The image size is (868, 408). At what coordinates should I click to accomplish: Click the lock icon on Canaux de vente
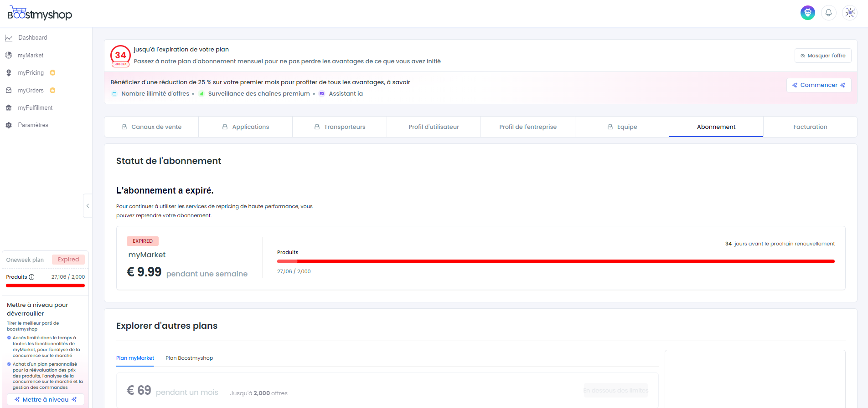click(x=124, y=127)
